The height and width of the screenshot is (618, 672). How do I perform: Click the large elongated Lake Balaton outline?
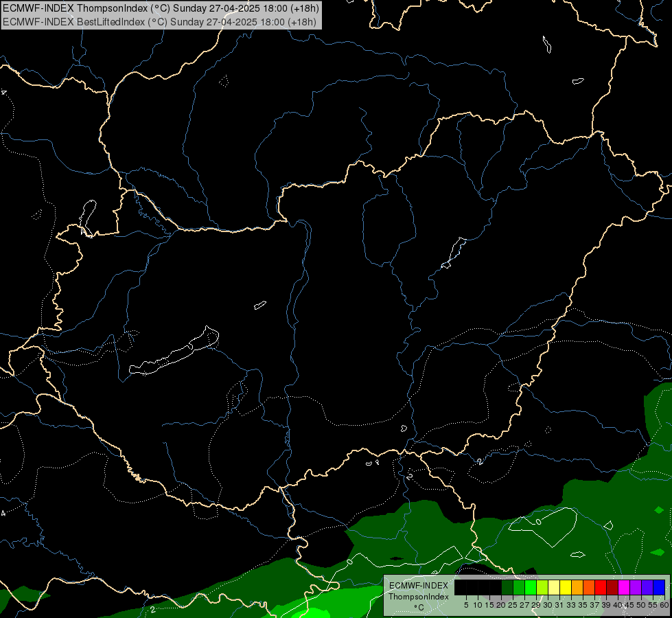pos(174,352)
